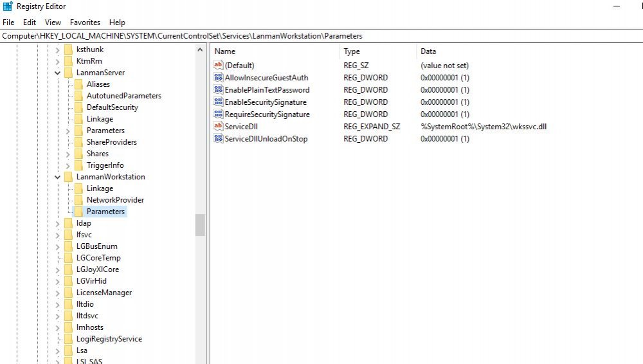The width and height of the screenshot is (643, 364).
Task: Click the ShareProviders folder icon
Action: 78,142
